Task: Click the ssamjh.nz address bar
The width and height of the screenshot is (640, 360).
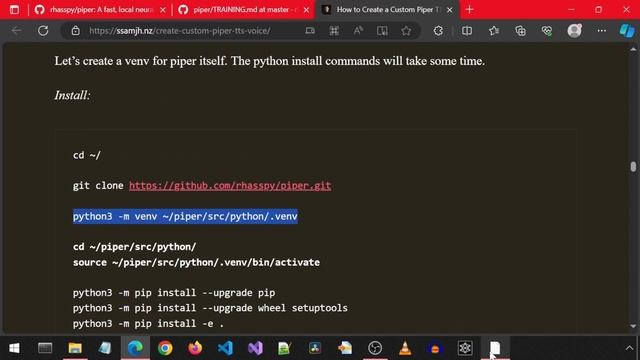Action: 180,31
